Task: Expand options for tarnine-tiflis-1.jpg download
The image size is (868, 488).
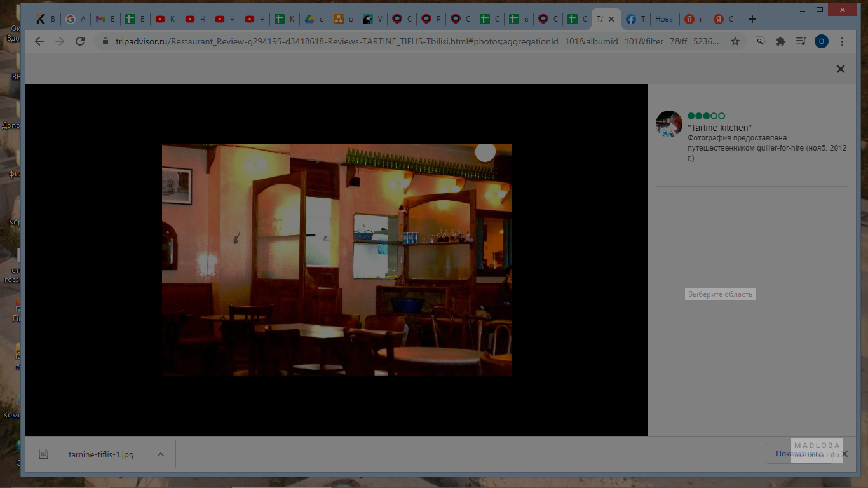Action: (161, 454)
